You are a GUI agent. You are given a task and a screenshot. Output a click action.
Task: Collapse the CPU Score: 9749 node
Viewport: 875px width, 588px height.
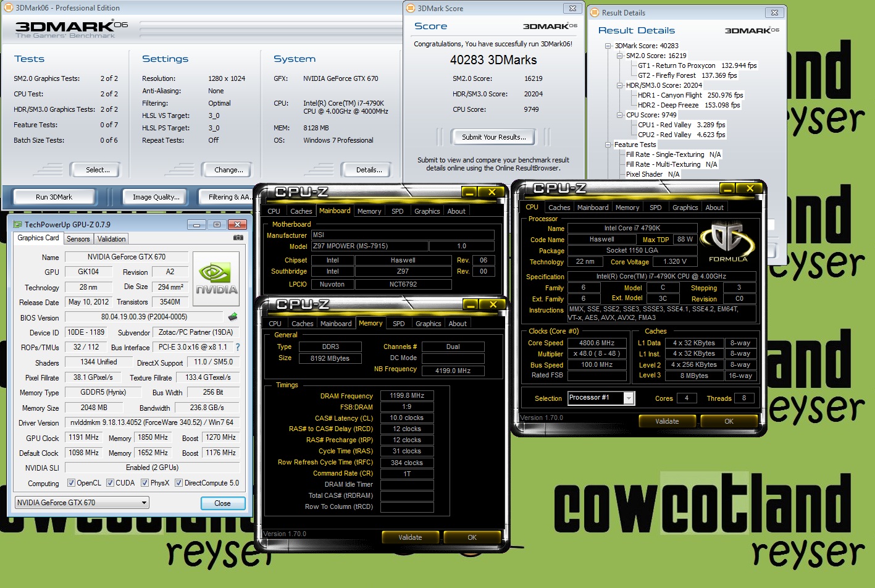tap(620, 115)
